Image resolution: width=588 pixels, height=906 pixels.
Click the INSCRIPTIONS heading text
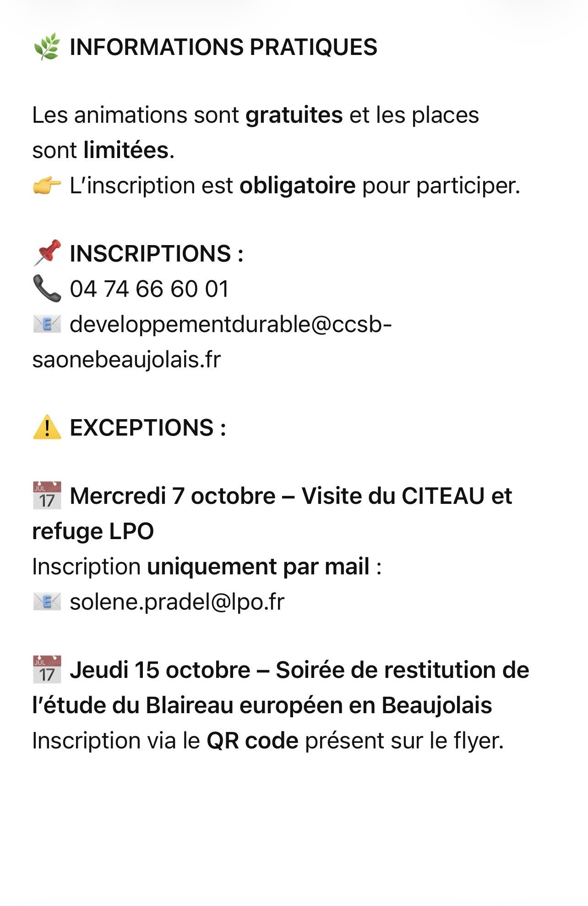click(x=157, y=254)
